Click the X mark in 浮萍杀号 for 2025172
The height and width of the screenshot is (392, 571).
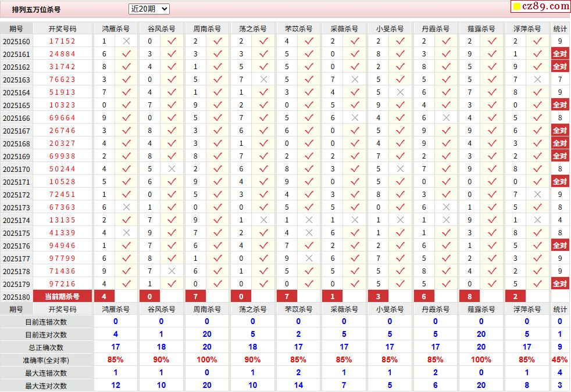(x=537, y=195)
